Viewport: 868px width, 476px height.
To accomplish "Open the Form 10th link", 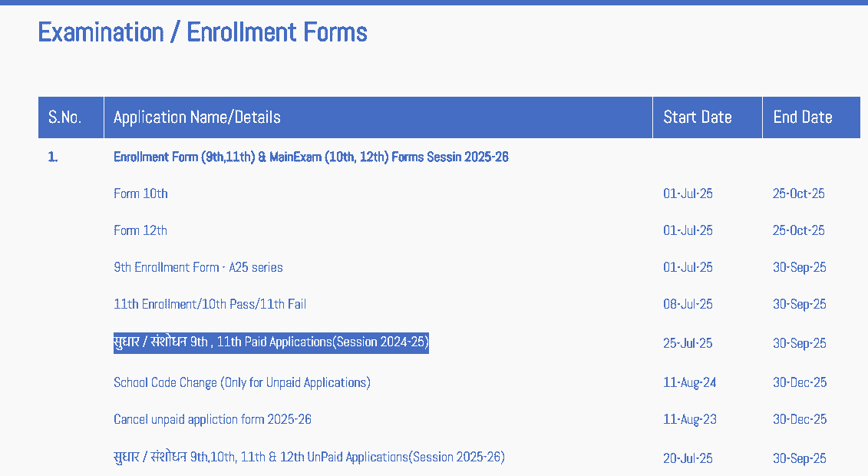I will pyautogui.click(x=140, y=193).
